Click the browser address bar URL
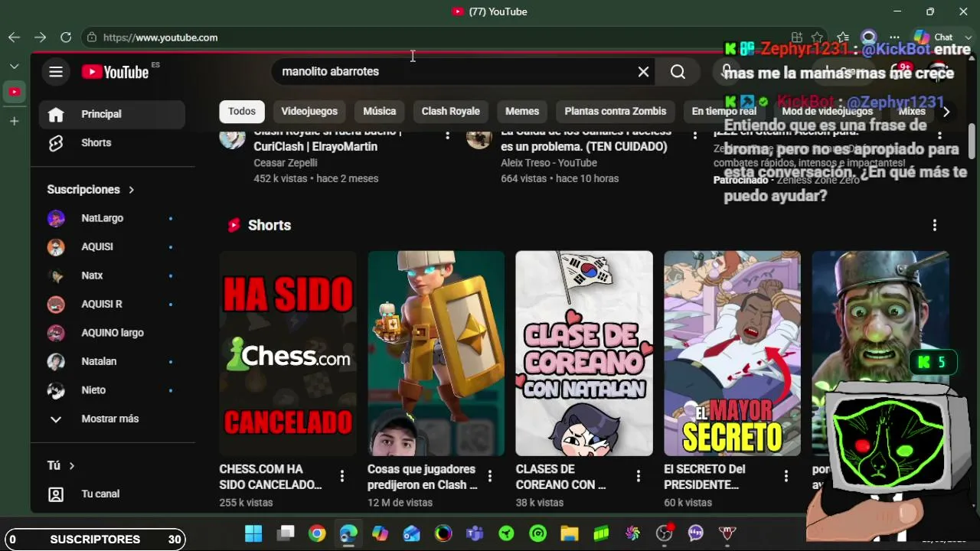The height and width of the screenshot is (551, 980). point(161,37)
